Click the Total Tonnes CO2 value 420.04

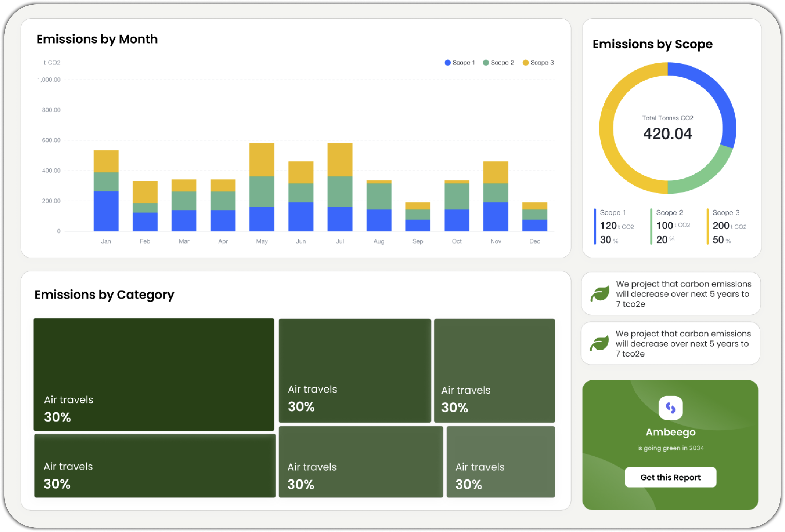pos(667,134)
